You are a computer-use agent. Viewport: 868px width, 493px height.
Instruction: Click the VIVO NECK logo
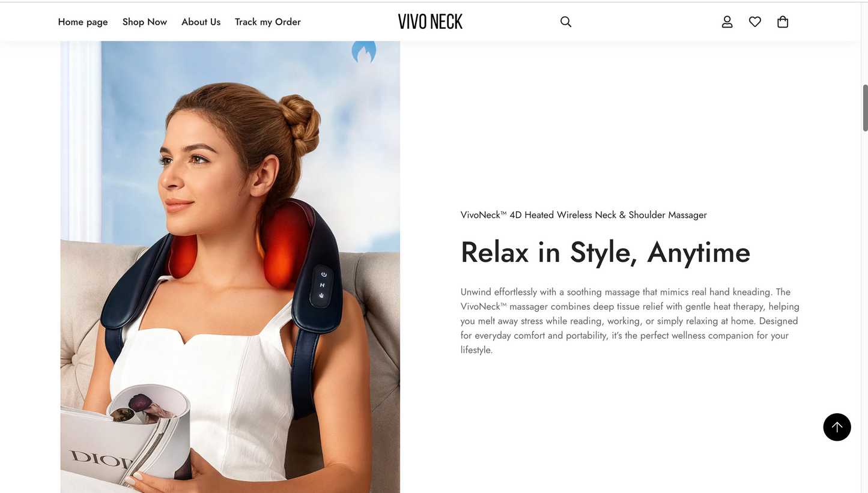[x=430, y=22]
